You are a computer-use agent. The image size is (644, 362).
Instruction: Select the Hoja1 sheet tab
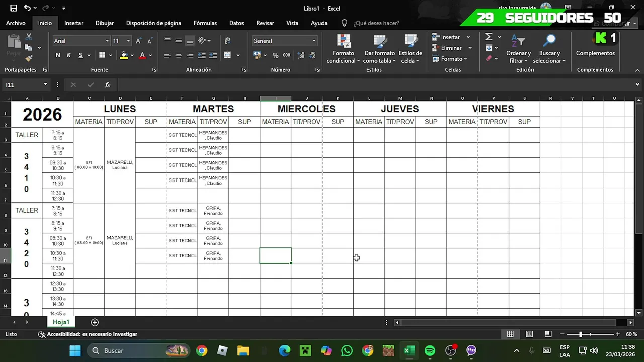tap(61, 322)
